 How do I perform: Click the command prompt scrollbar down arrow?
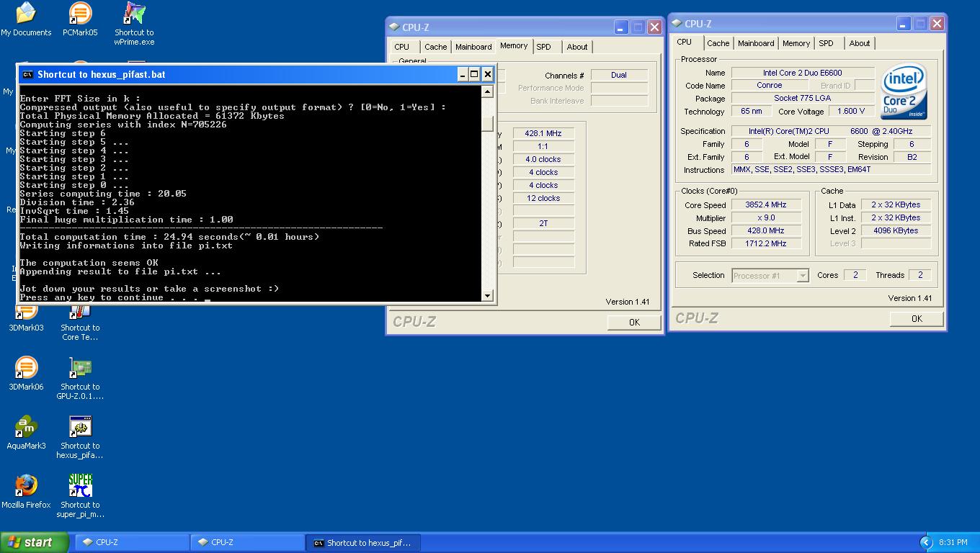coord(488,295)
